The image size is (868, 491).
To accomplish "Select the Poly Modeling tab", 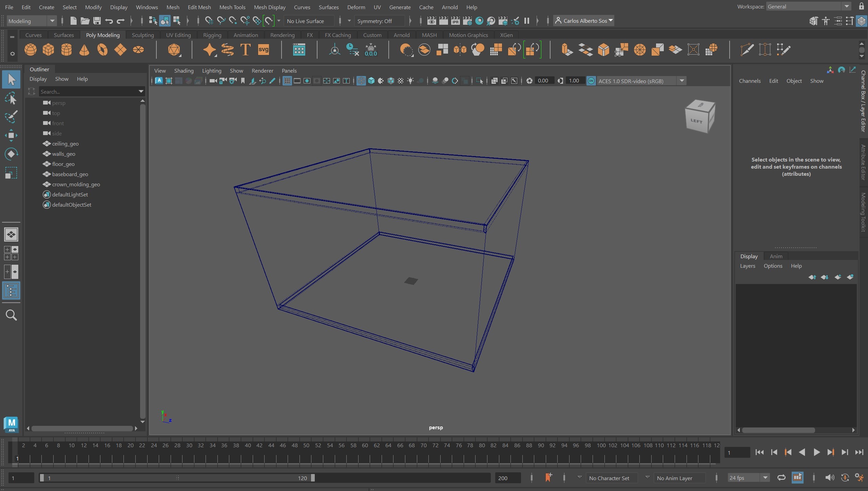I will 102,35.
